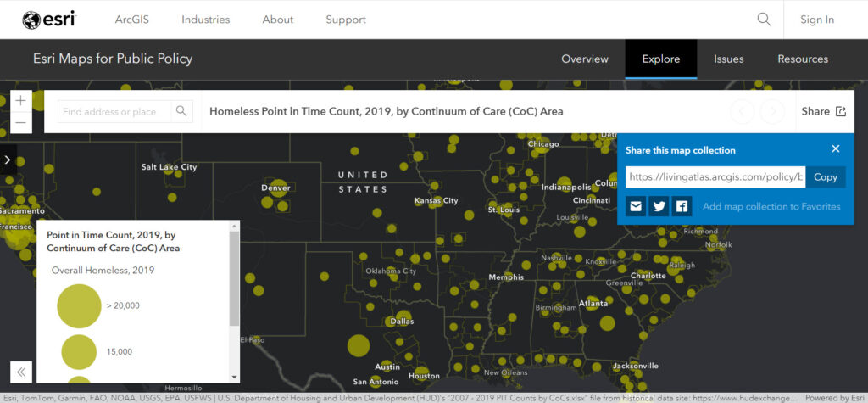Click the 15,000 legend circle

click(79, 352)
